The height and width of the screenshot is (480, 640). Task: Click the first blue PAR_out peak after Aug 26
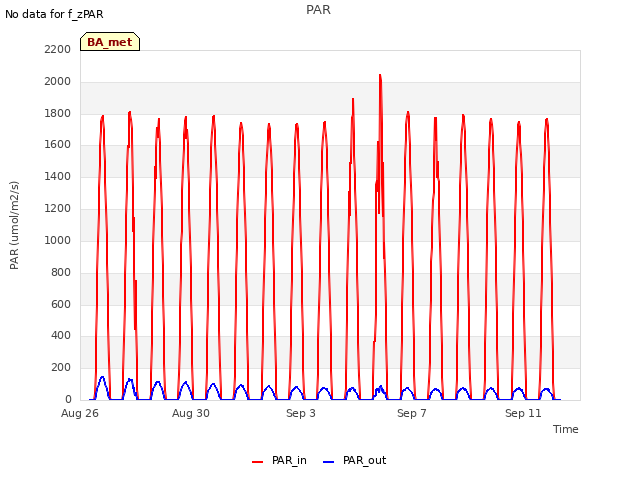[x=102, y=378]
